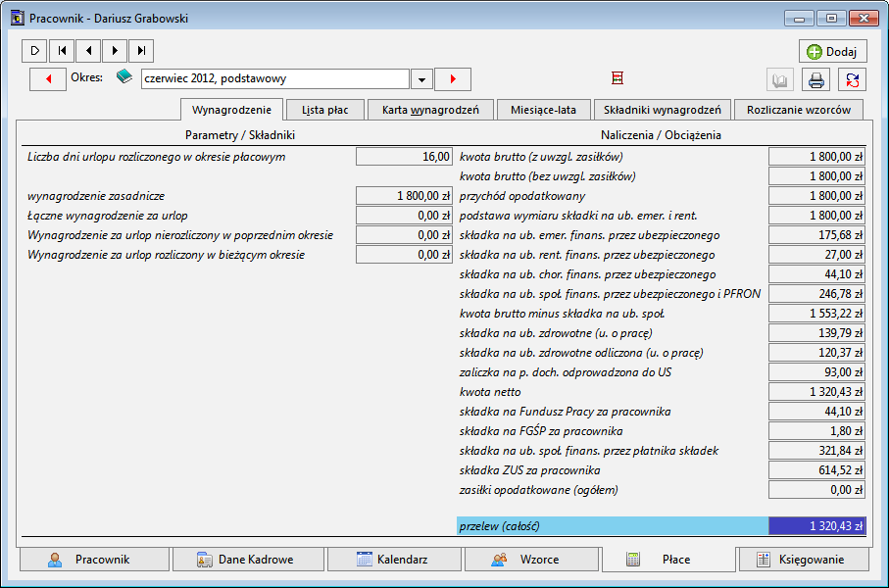Click the Dodaj add button

(832, 52)
